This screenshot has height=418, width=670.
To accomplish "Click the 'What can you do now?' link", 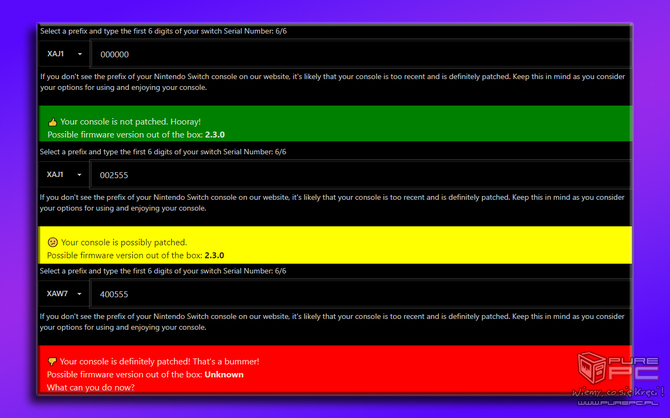I will [x=91, y=387].
